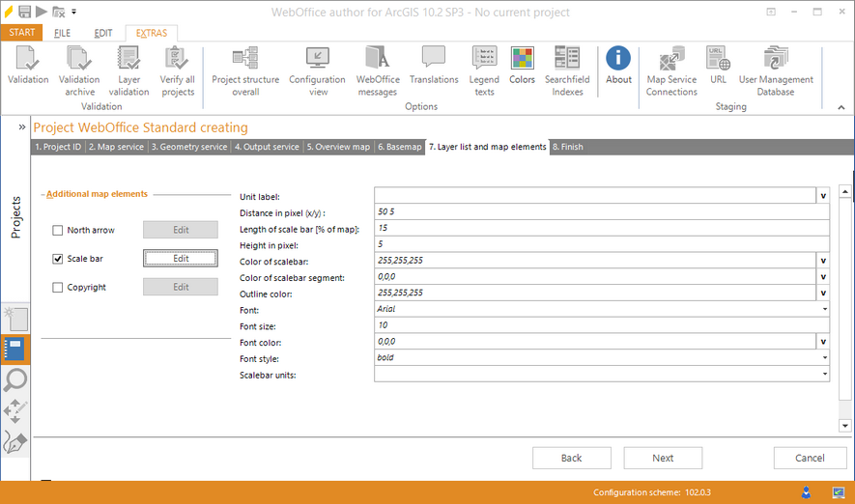Open WebOffice messages

pyautogui.click(x=378, y=71)
